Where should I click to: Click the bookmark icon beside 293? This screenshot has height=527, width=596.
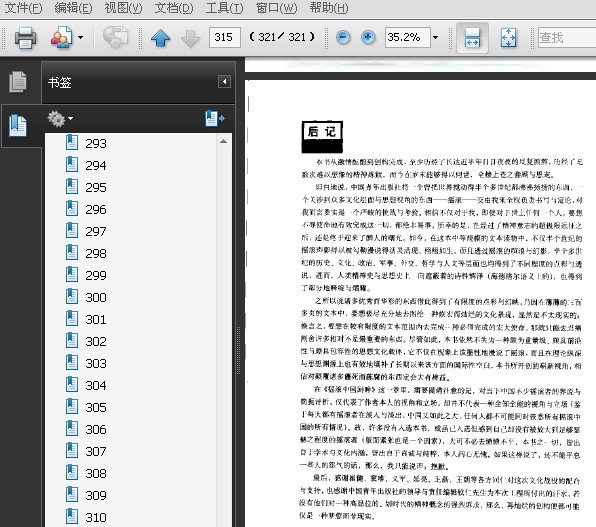(72, 143)
